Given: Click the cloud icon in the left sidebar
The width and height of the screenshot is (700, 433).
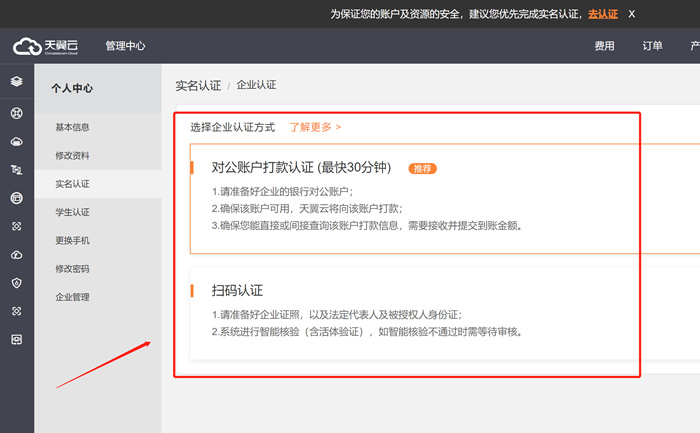Looking at the screenshot, I should pos(16,141).
